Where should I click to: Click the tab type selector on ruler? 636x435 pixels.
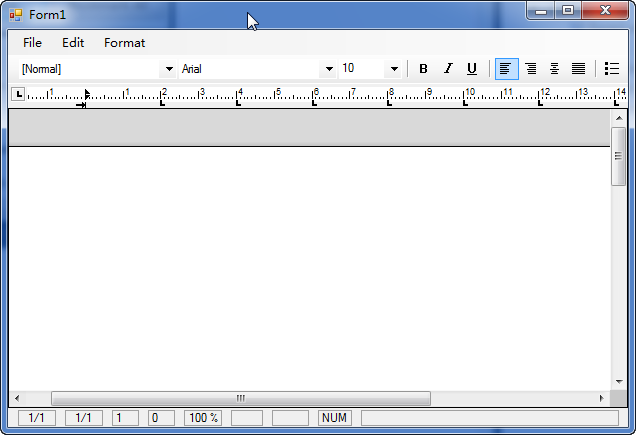tap(18, 94)
